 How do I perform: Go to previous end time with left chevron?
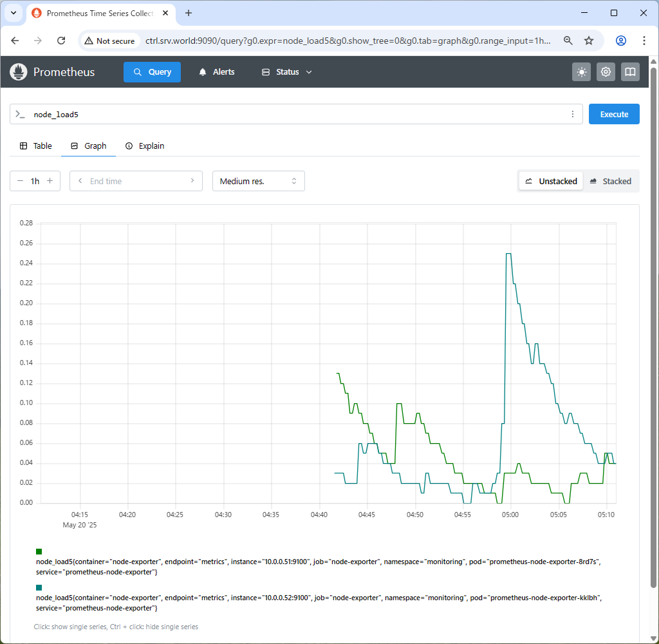(x=80, y=181)
